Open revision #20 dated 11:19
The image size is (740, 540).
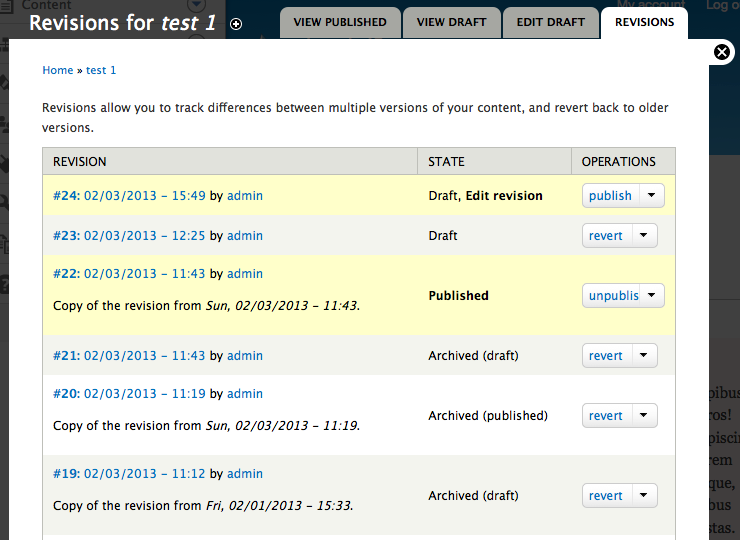129,394
